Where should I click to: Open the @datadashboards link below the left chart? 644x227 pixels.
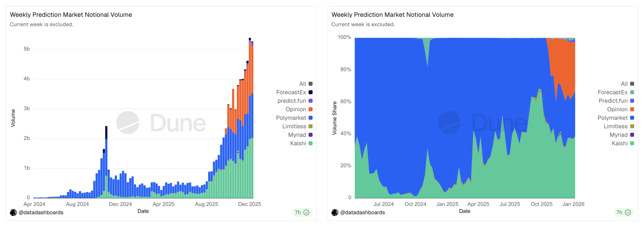coord(41,212)
